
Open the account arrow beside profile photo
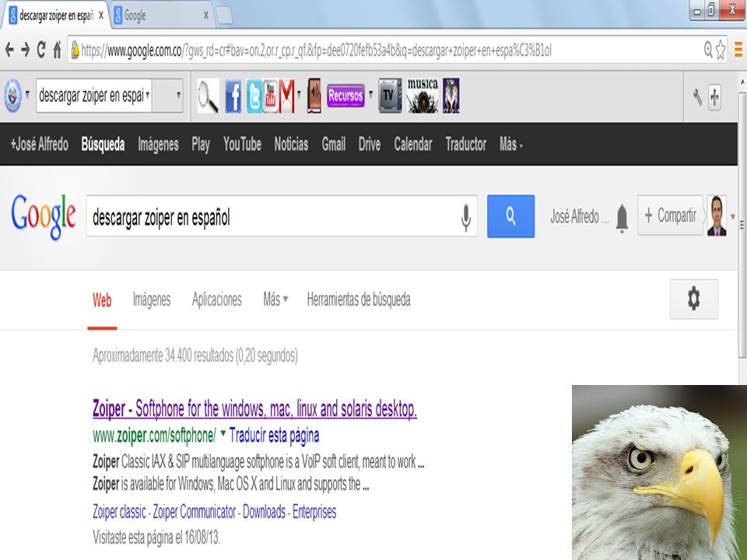click(733, 217)
